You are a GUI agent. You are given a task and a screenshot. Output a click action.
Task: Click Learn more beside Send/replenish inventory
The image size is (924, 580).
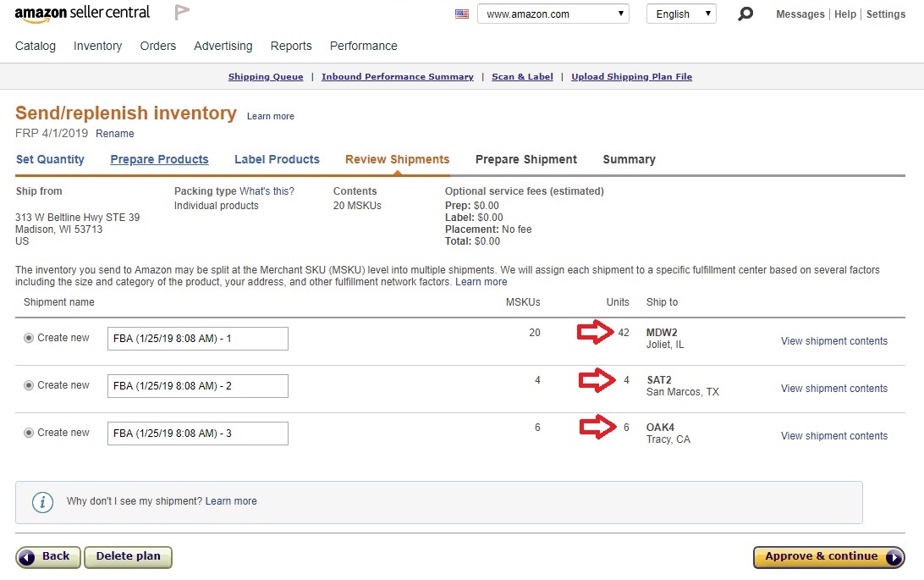(271, 116)
